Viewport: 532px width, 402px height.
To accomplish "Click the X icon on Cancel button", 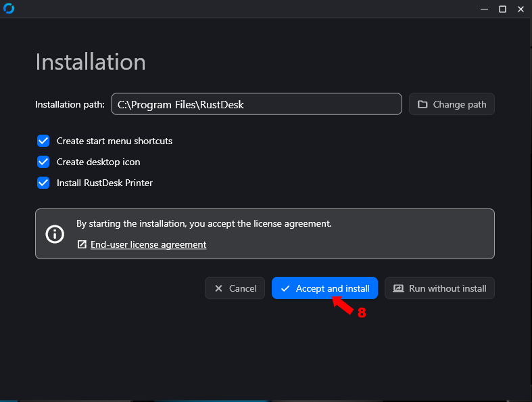I will (218, 288).
